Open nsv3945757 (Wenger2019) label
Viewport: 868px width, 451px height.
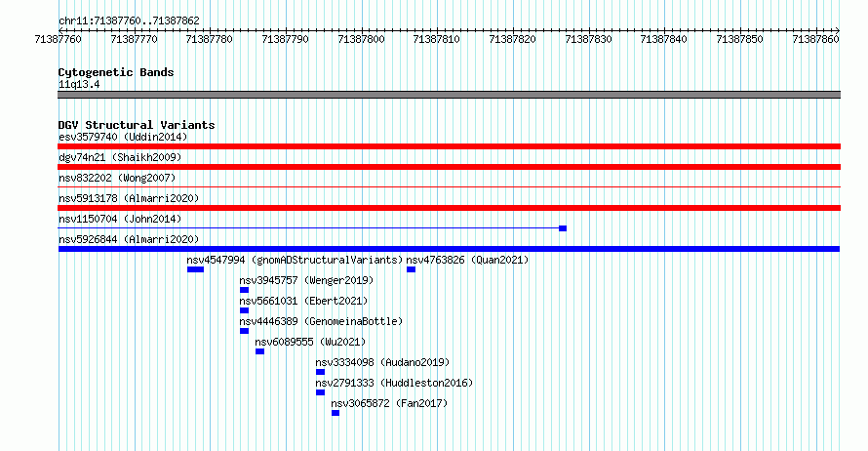tap(306, 280)
